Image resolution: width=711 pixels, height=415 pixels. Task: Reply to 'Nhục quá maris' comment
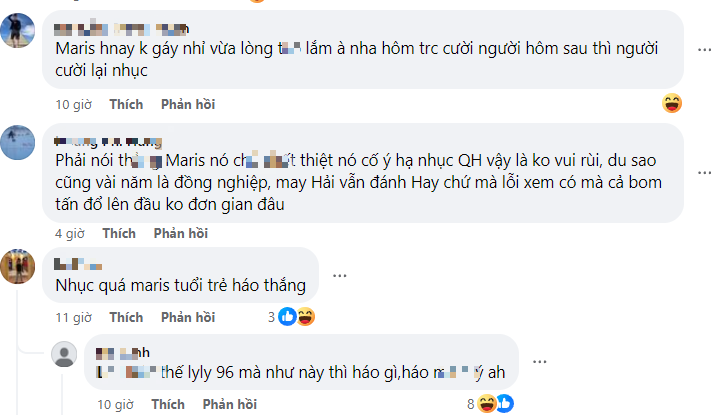pos(187,317)
